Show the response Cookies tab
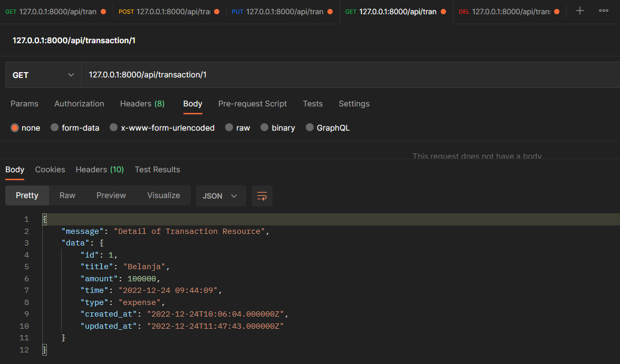Image resolution: width=620 pixels, height=364 pixels. point(50,170)
